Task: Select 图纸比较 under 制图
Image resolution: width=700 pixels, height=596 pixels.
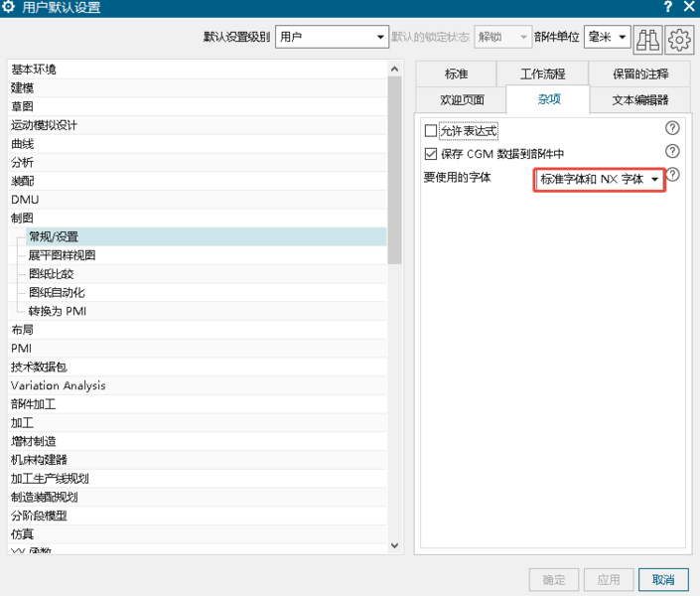Action: click(x=207, y=274)
